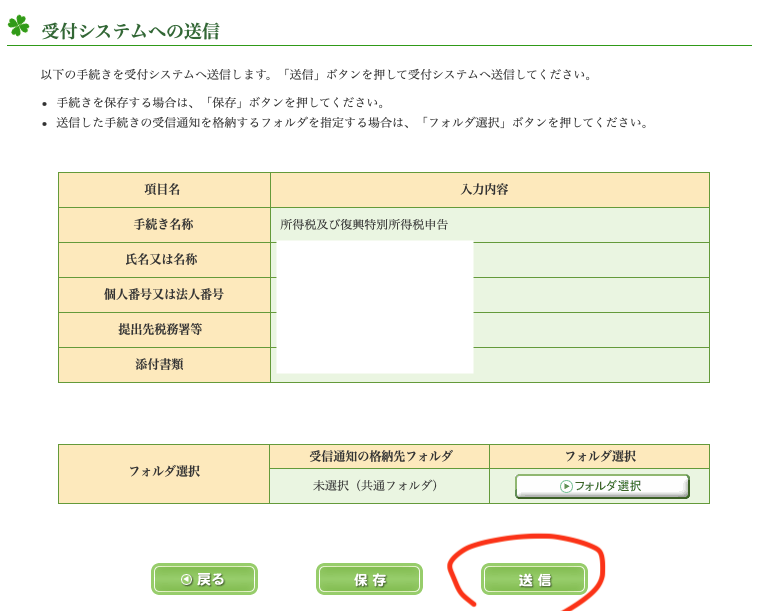Image resolution: width=757 pixels, height=611 pixels.
Task: Click the 提出先税務署等 row label
Action: point(163,329)
